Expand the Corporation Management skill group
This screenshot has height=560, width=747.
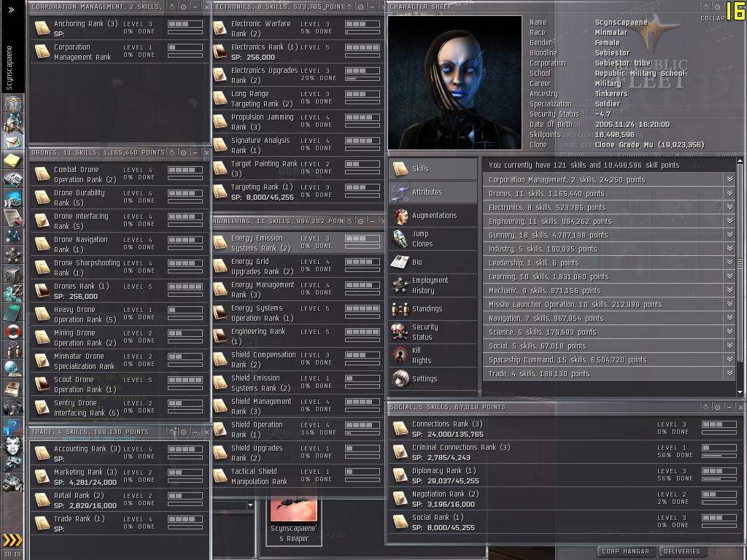(x=729, y=179)
